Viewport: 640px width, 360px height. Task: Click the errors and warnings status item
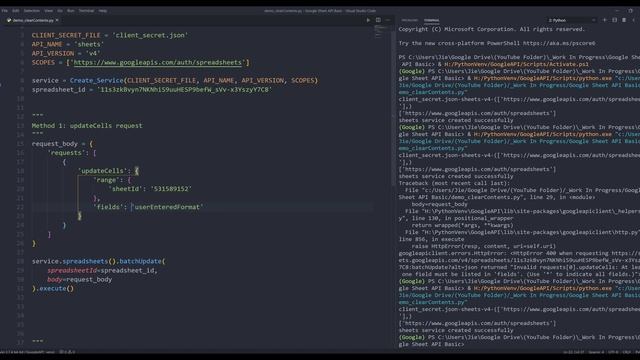click(67, 352)
